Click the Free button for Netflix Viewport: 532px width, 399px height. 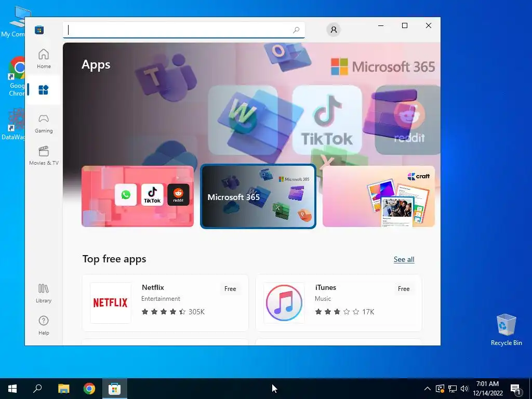pyautogui.click(x=230, y=289)
